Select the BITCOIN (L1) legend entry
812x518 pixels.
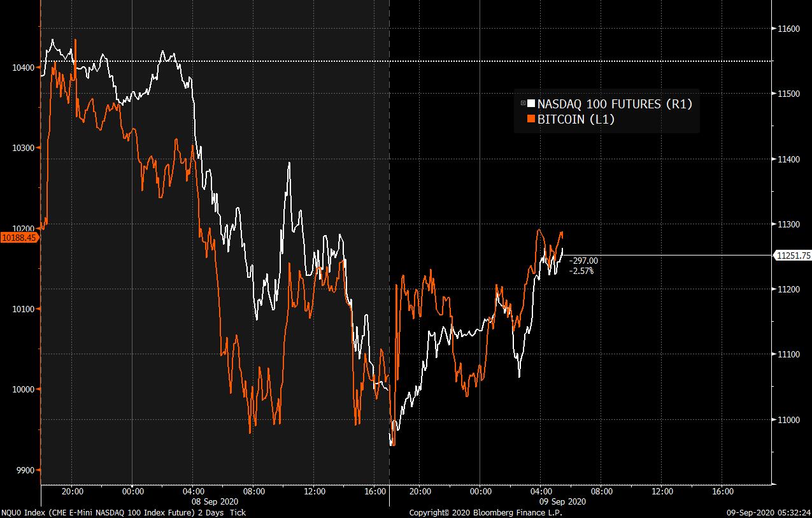click(576, 119)
